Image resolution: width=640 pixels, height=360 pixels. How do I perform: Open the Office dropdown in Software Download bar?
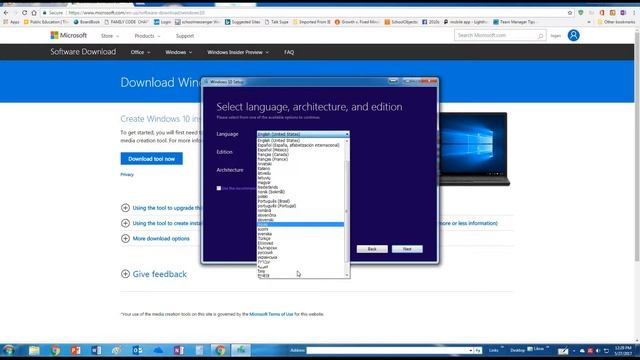tap(140, 52)
